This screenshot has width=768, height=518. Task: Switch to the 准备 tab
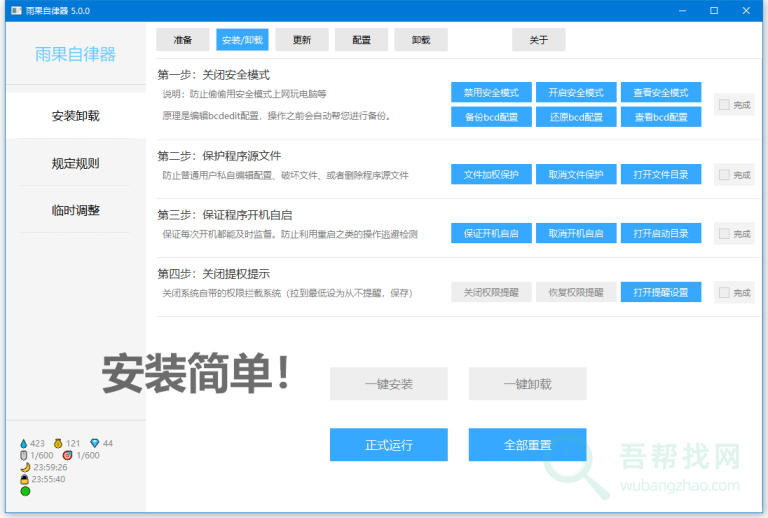(x=182, y=40)
